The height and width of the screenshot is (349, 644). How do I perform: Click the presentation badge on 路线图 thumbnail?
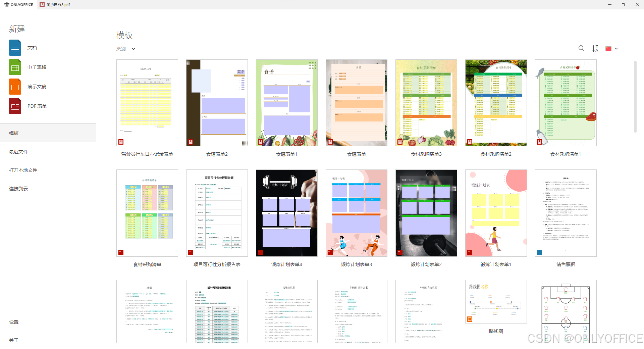click(470, 319)
